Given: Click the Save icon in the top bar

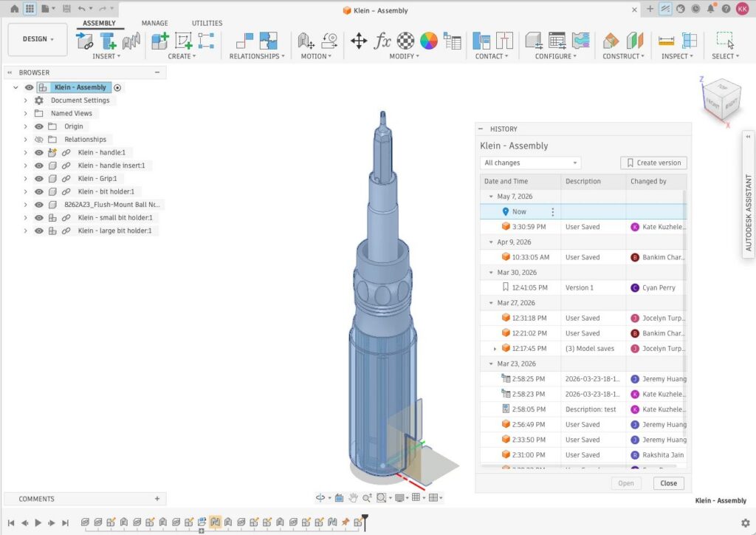Looking at the screenshot, I should pos(66,9).
